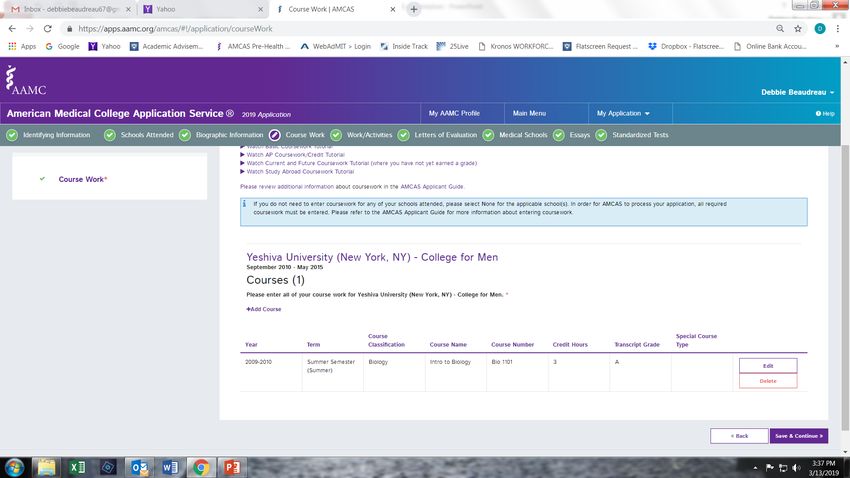This screenshot has height=478, width=850.
Task: Open the Apps bookmarks grid
Action: (x=22, y=47)
